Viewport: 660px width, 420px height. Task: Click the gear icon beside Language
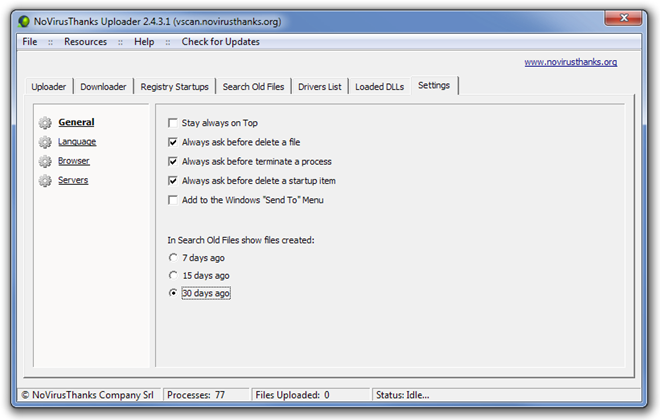click(x=45, y=142)
